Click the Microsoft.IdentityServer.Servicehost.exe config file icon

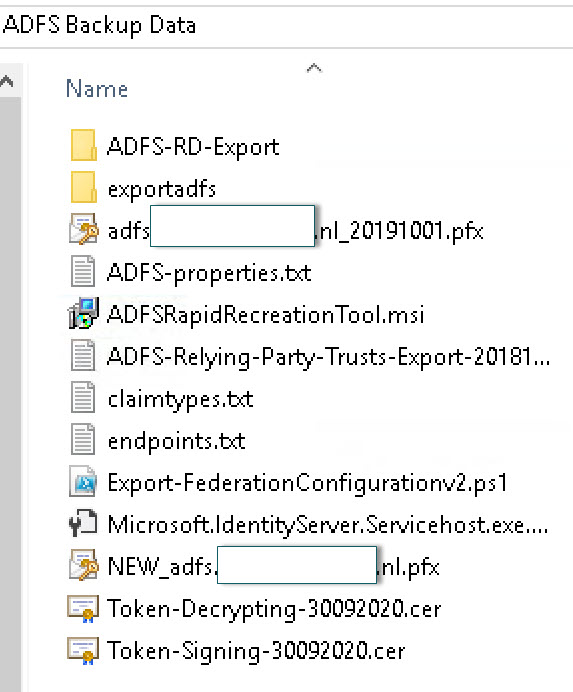coord(83,523)
